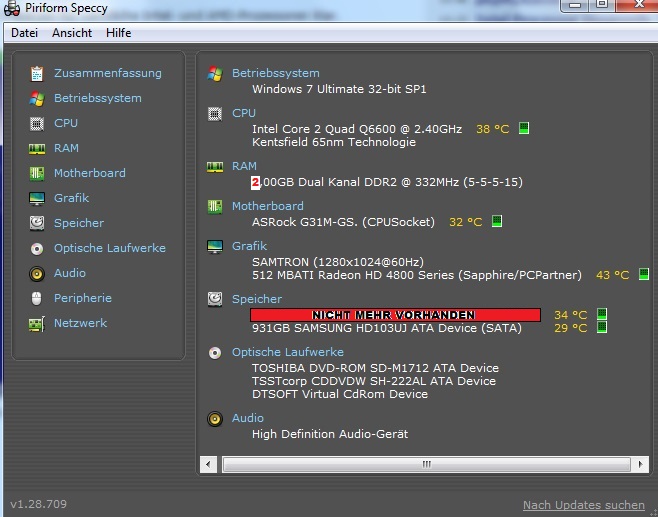Open the Motherboard heading link in summary
Viewport: 658px width, 517px height.
[x=268, y=206]
